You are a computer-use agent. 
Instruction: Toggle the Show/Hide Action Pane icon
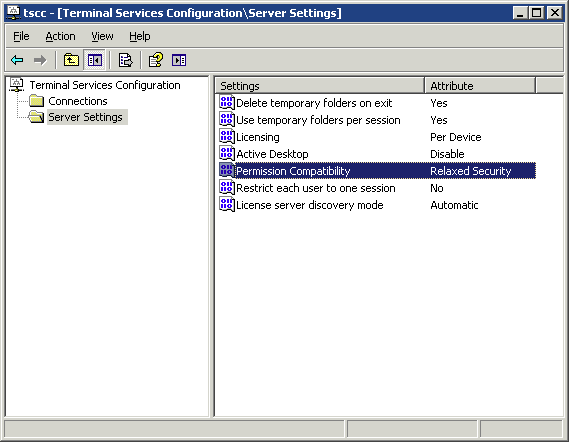179,60
